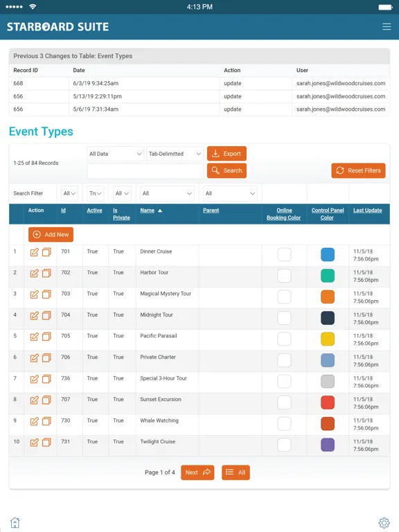Sort by Is Private column header
This screenshot has width=399, height=532.
[121, 214]
